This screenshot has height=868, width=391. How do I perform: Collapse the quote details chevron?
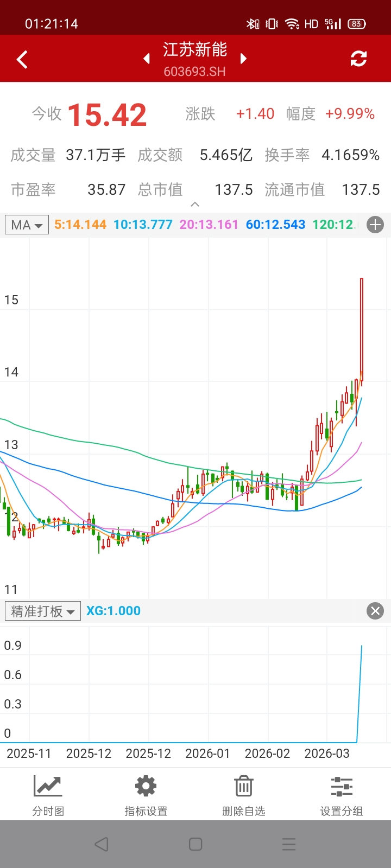point(195,205)
